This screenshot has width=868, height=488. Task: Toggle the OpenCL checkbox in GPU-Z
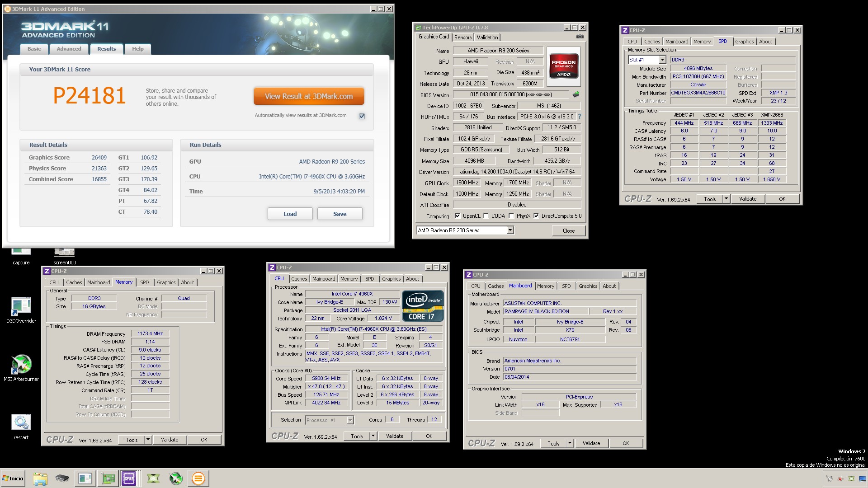click(458, 216)
